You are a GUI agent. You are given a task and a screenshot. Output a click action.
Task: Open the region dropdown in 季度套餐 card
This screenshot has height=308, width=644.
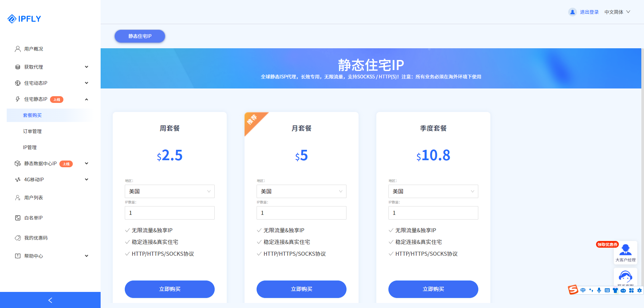pyautogui.click(x=433, y=191)
